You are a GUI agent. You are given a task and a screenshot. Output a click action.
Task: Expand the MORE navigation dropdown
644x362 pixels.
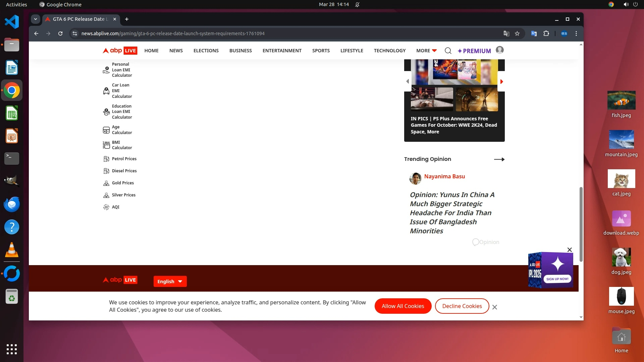pyautogui.click(x=426, y=51)
